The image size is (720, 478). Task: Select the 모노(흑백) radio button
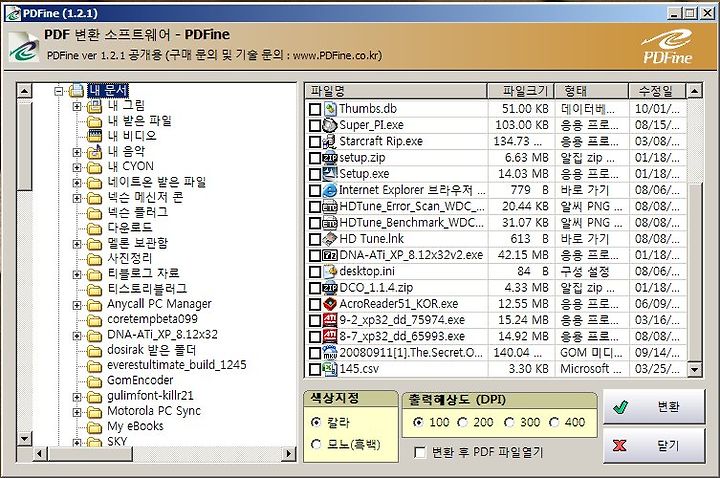(x=316, y=444)
